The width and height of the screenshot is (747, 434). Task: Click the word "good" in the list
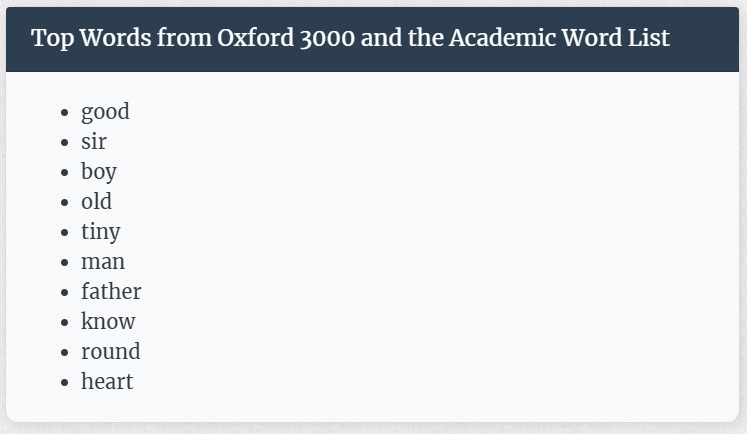pos(105,112)
